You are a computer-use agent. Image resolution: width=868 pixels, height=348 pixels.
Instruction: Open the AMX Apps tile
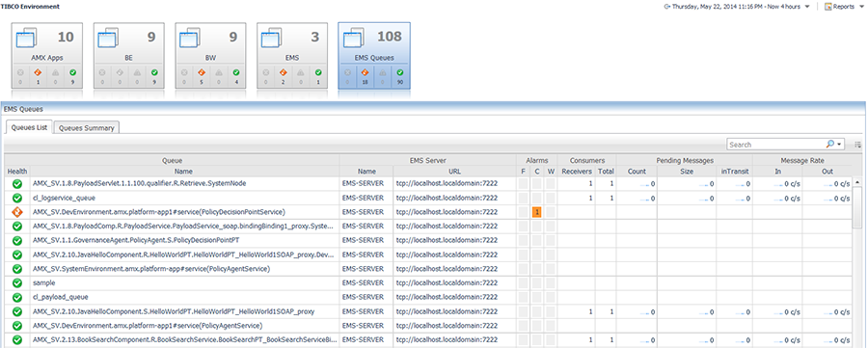(x=47, y=55)
